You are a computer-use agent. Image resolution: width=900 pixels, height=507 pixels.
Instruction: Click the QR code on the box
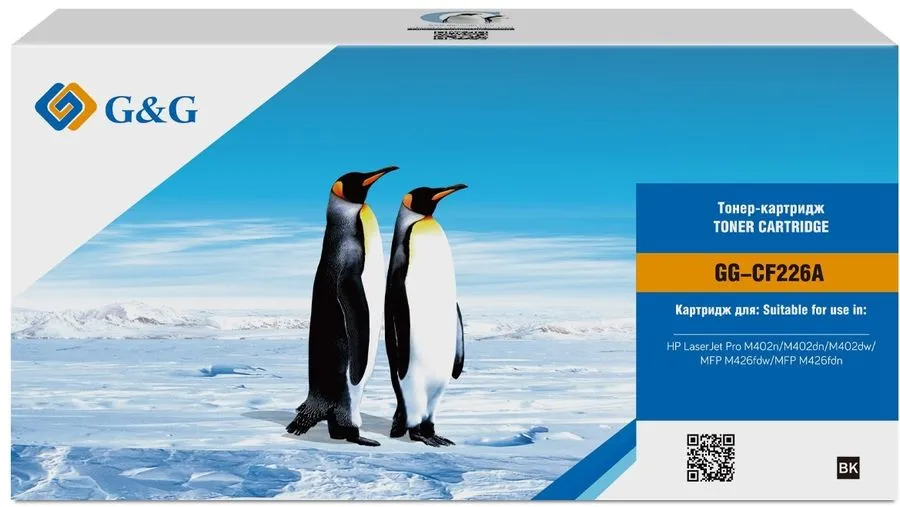711,458
